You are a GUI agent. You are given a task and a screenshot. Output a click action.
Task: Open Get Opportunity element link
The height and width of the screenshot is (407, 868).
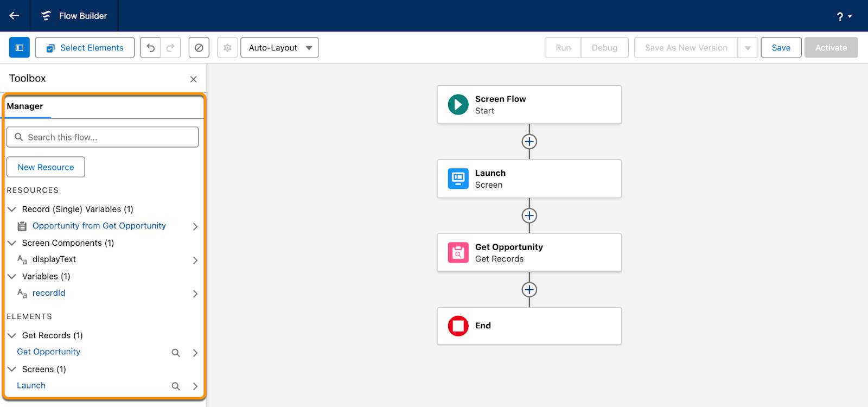(48, 352)
